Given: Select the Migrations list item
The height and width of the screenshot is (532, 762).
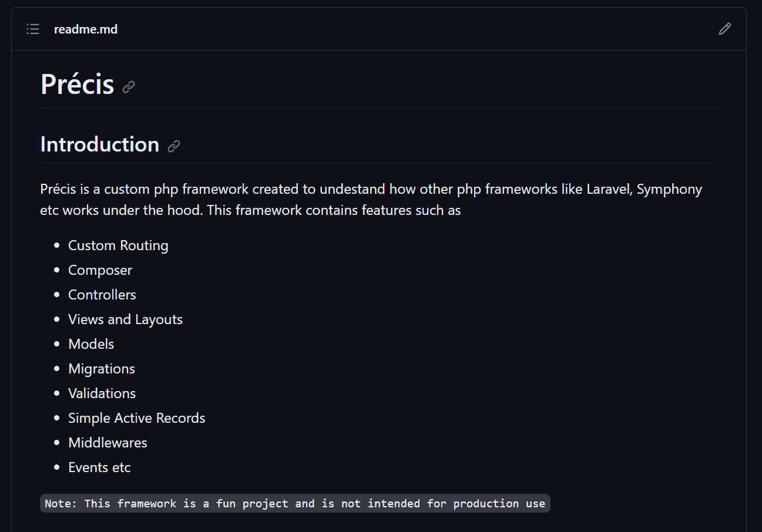Looking at the screenshot, I should (102, 369).
